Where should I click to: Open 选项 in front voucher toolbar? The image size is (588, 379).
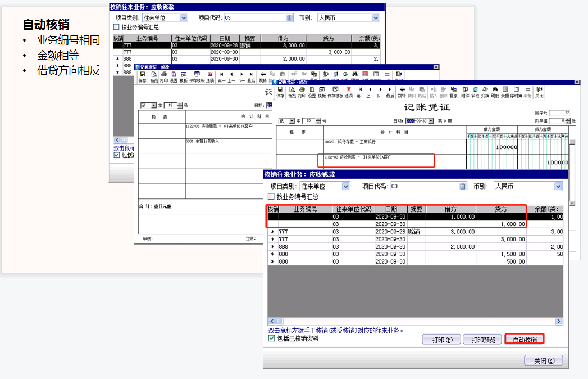(x=349, y=92)
